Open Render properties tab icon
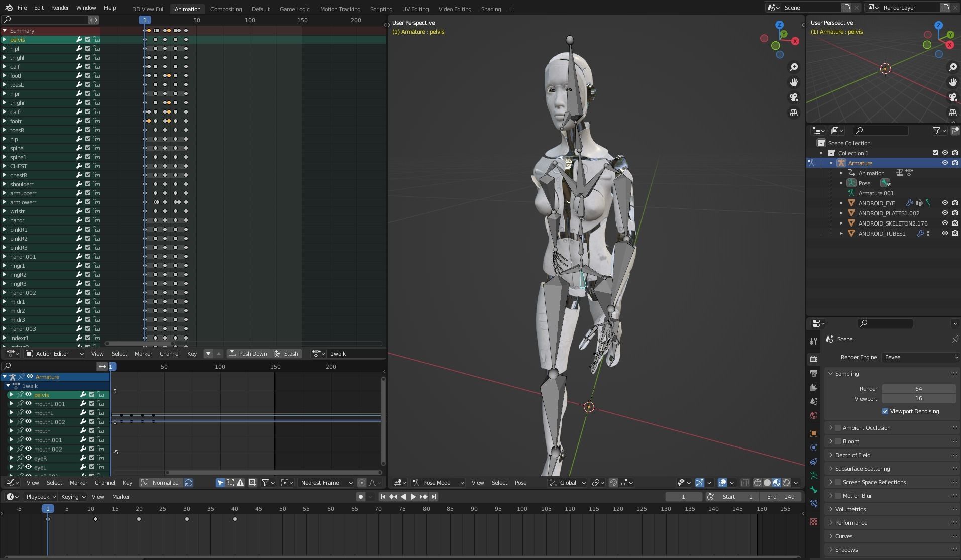 814,359
